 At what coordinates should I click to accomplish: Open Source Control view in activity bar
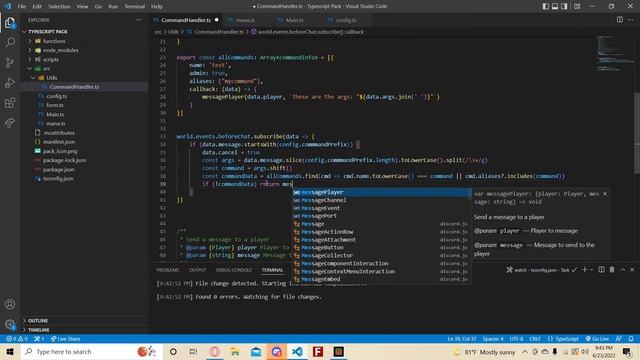tap(10, 62)
